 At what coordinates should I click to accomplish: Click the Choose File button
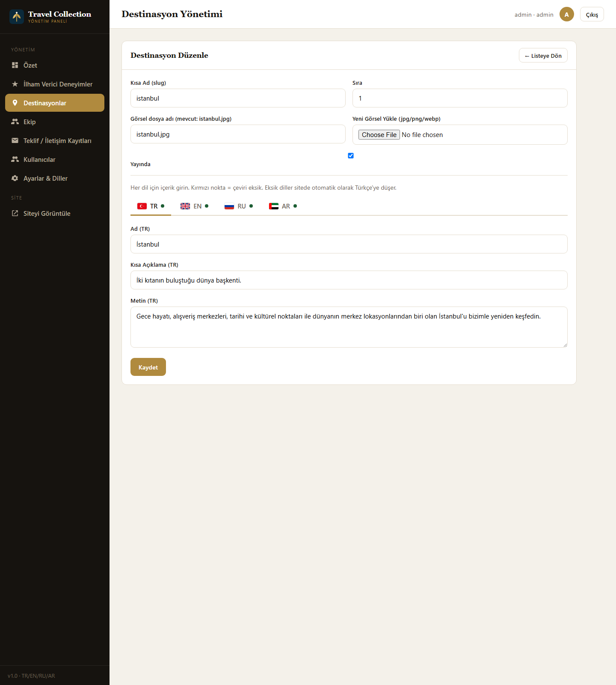(379, 135)
